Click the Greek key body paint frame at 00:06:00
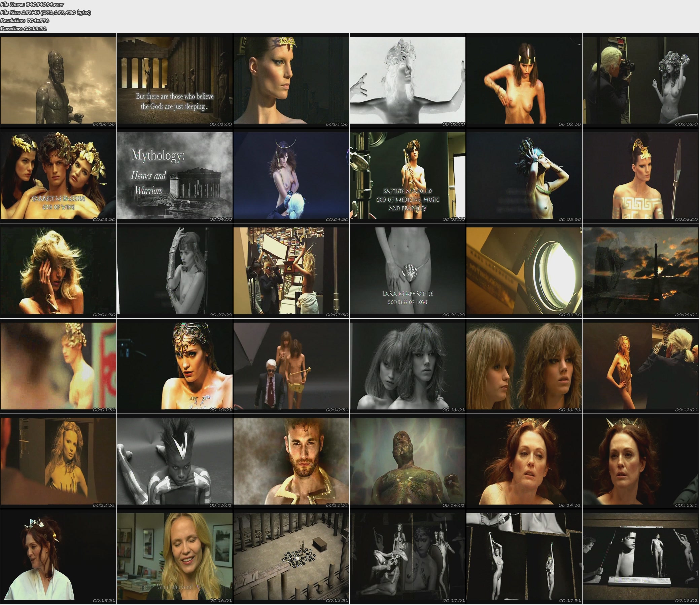Image resolution: width=700 pixels, height=605 pixels. (640, 176)
